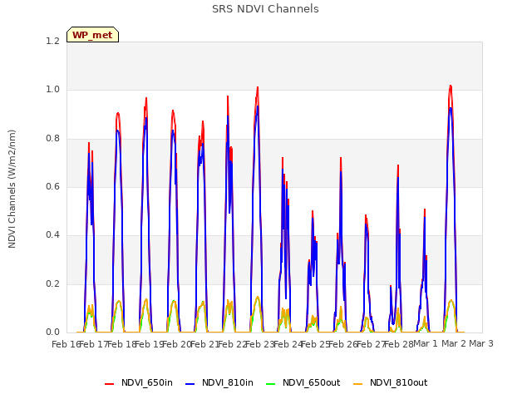532x399 pixels.
Task: Click the Feb 16 x-axis label
Action: [66, 344]
